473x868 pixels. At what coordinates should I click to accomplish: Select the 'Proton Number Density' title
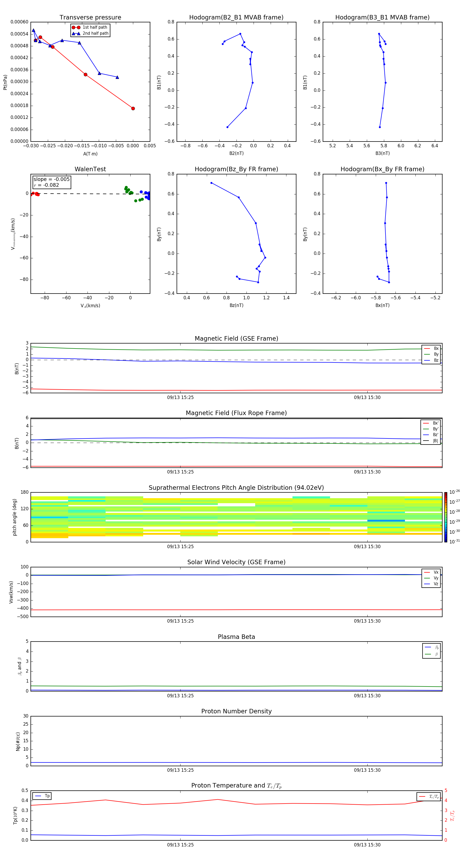click(x=236, y=711)
